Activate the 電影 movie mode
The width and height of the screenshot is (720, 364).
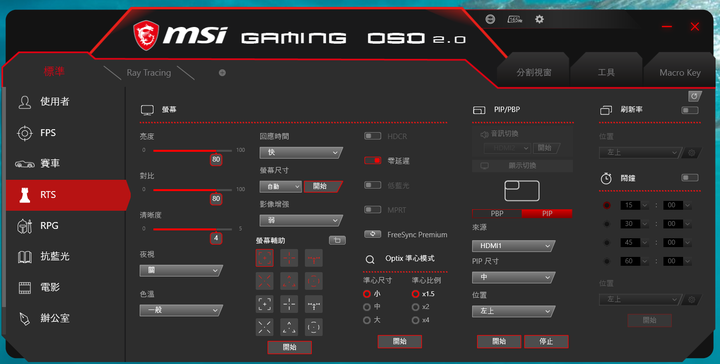click(x=66, y=287)
